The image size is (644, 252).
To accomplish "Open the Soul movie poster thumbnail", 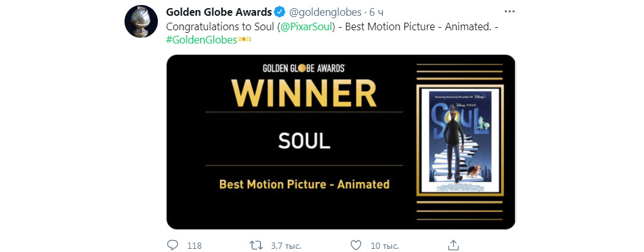I will 460,140.
